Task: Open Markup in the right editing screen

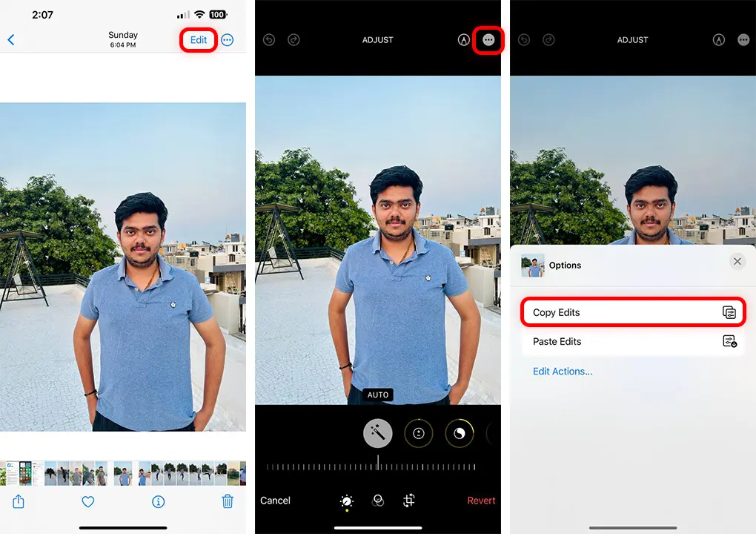Action: tap(719, 39)
